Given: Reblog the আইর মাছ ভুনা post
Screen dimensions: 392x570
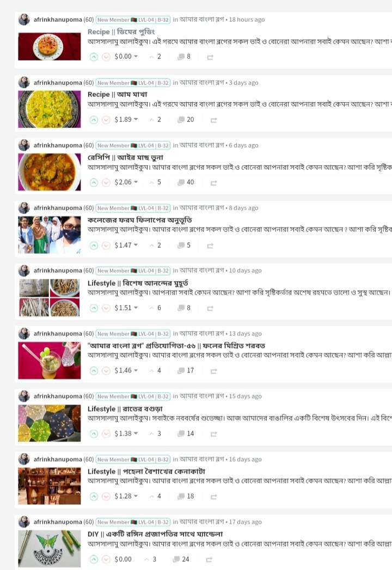Looking at the screenshot, I should pyautogui.click(x=213, y=182).
